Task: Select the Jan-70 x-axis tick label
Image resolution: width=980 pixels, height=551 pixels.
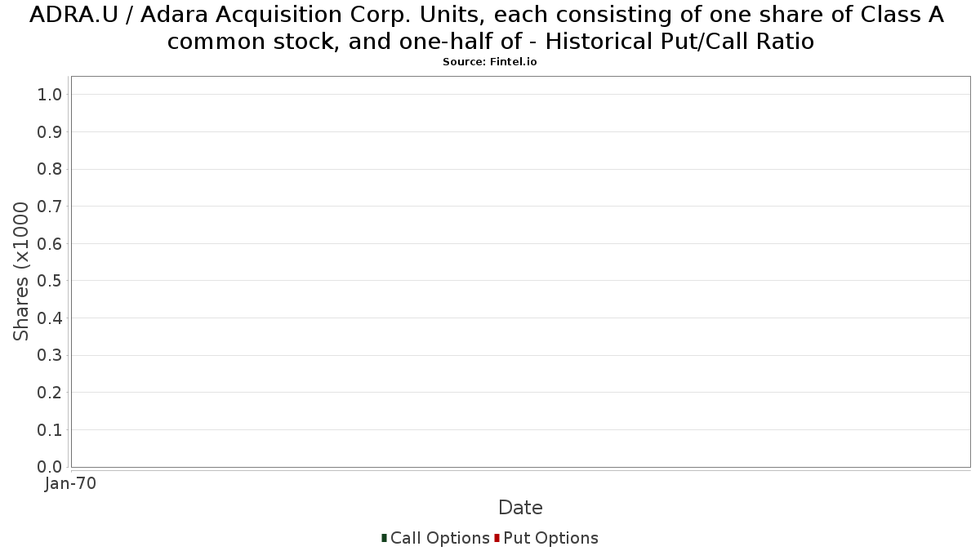Action: [x=70, y=483]
